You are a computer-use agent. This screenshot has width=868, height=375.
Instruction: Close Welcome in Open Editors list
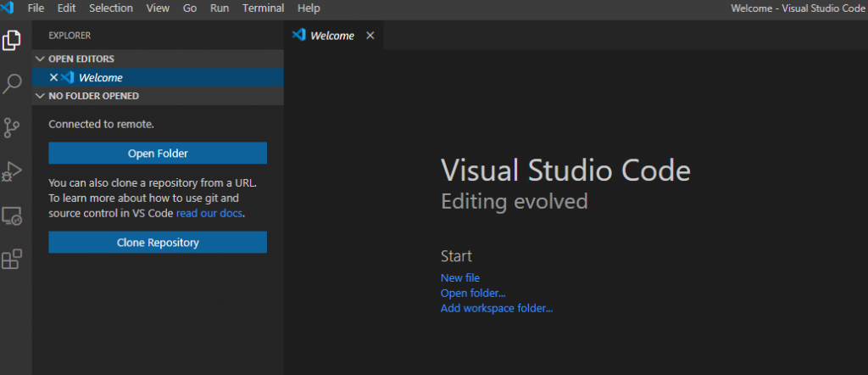pyautogui.click(x=53, y=77)
